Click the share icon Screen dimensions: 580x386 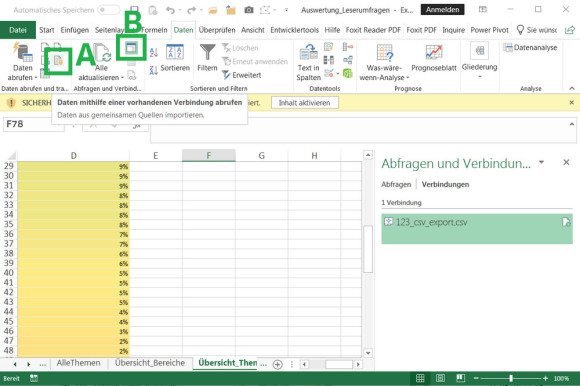(570, 30)
